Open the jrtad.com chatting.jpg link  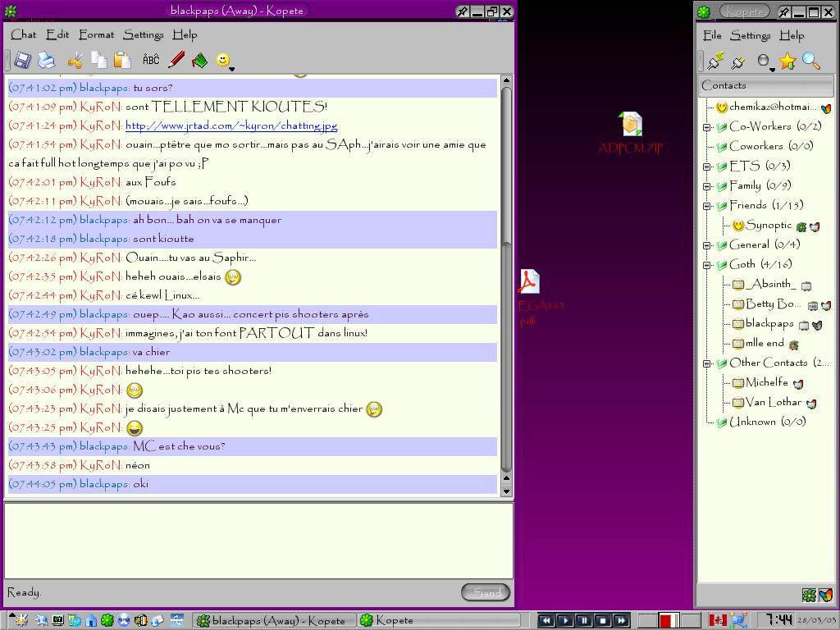231,126
